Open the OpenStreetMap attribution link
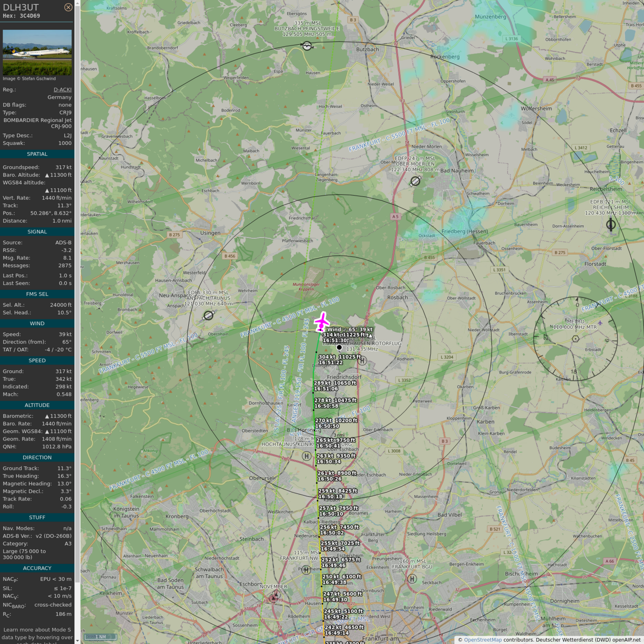 [483, 640]
